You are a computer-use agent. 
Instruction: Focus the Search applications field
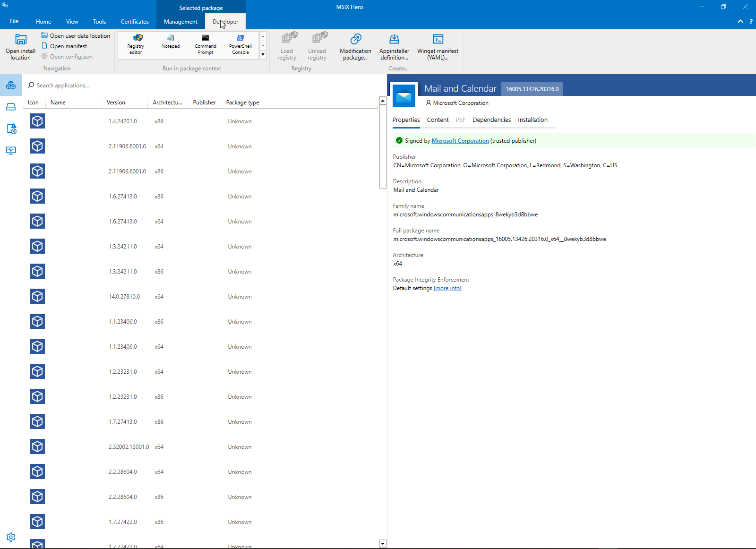coord(203,86)
